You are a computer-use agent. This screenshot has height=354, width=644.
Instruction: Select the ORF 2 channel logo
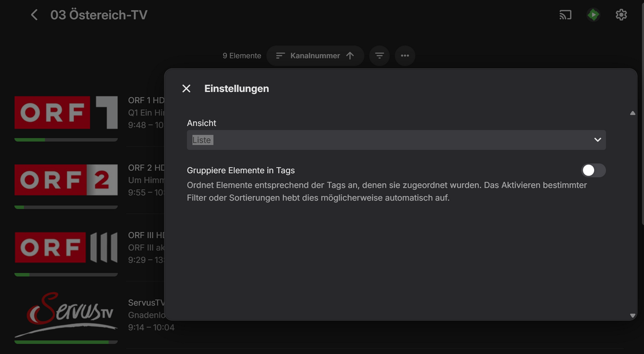click(x=66, y=180)
